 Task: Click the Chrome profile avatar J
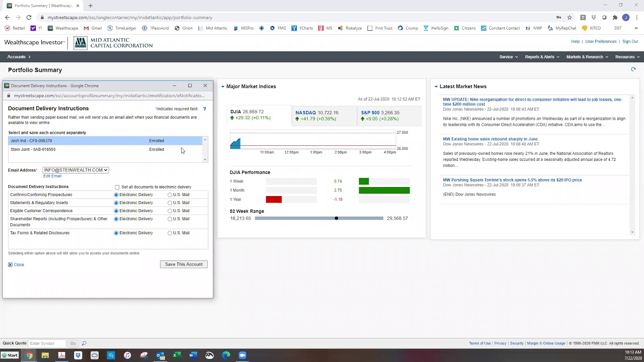[x=626, y=17]
